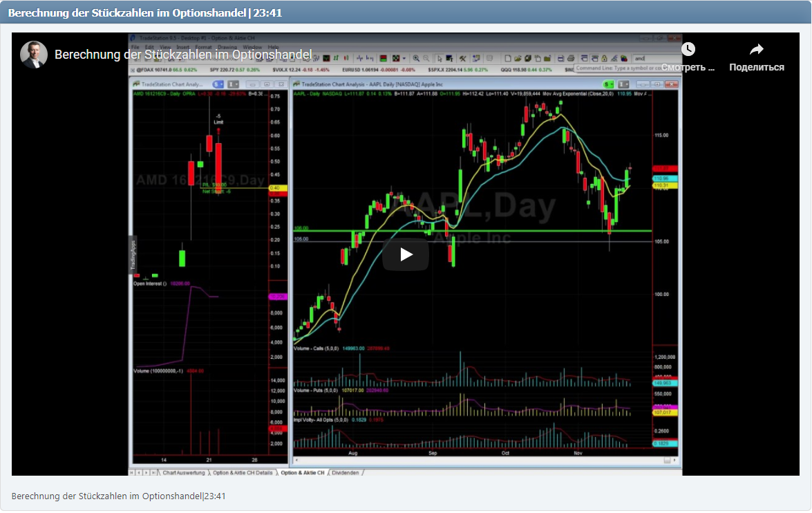Click the Share arrow icon
Screen dimensions: 812x513
756,50
